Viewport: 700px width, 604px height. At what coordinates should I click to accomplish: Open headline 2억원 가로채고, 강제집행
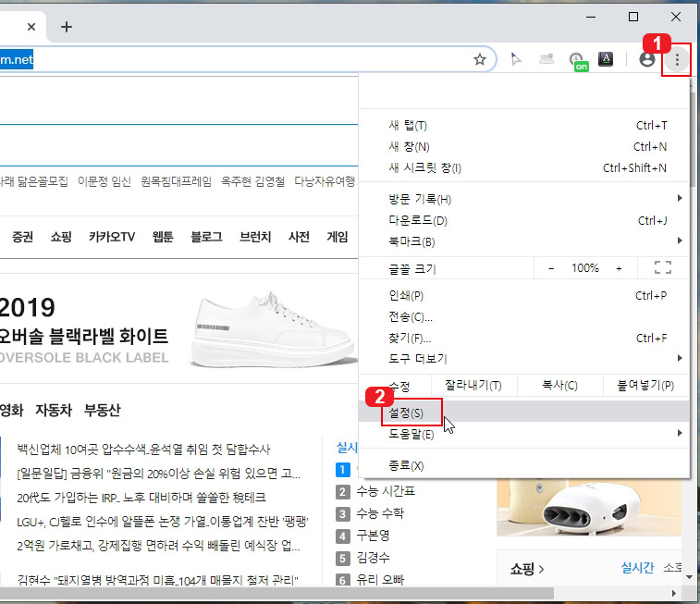click(x=158, y=546)
